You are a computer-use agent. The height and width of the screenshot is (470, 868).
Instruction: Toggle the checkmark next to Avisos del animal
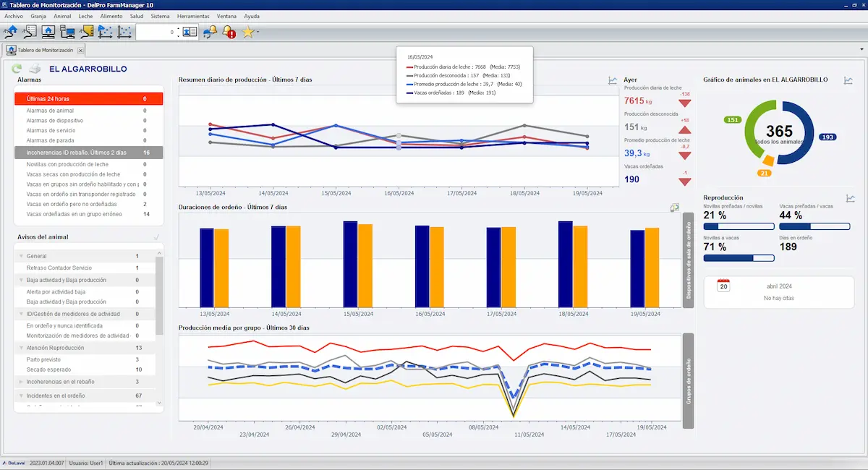[157, 237]
